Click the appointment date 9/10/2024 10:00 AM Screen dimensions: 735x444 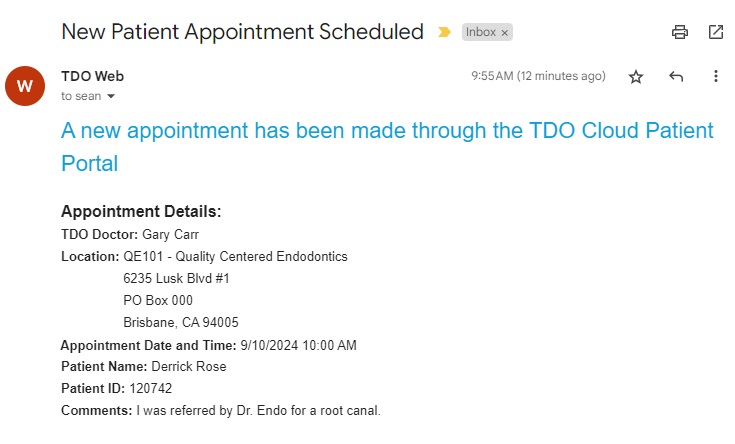click(298, 345)
